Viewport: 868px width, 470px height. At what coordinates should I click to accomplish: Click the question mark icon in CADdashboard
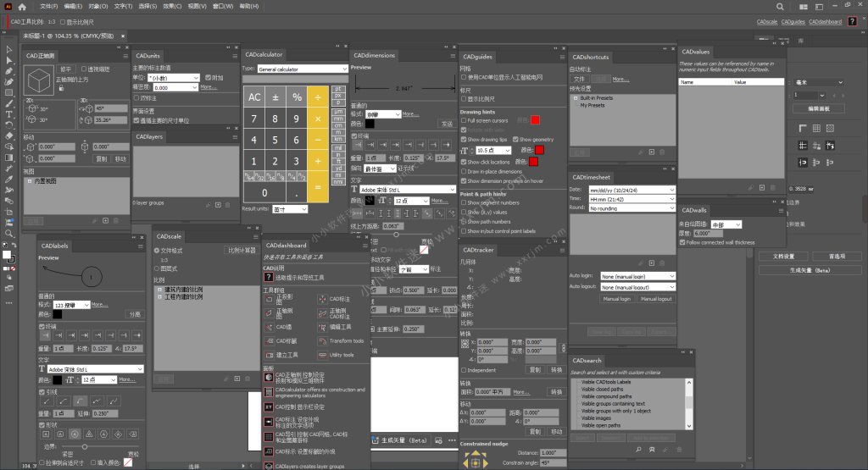[x=269, y=277]
